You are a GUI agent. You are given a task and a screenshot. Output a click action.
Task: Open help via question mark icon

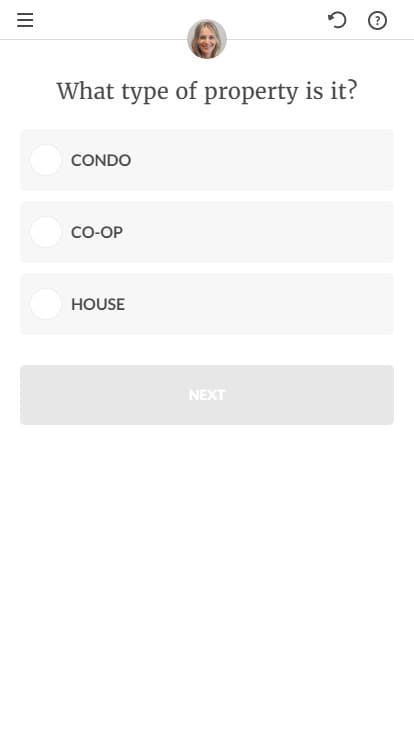point(377,21)
